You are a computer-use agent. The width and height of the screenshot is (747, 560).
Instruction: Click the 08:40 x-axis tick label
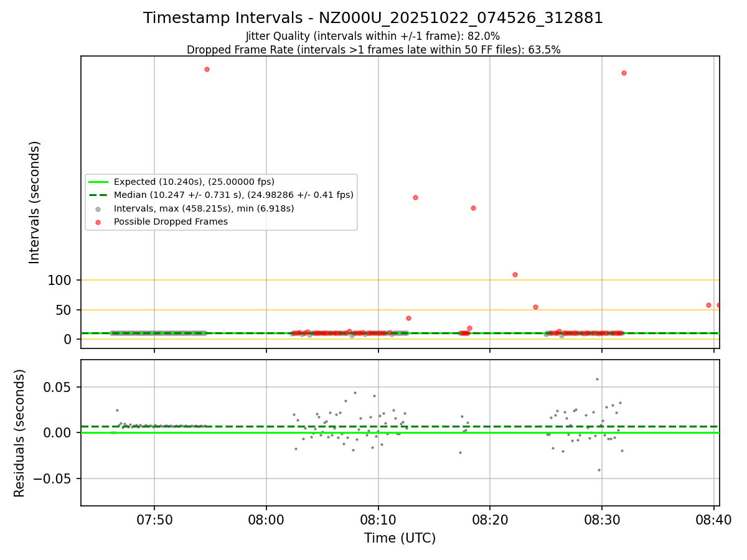(713, 520)
